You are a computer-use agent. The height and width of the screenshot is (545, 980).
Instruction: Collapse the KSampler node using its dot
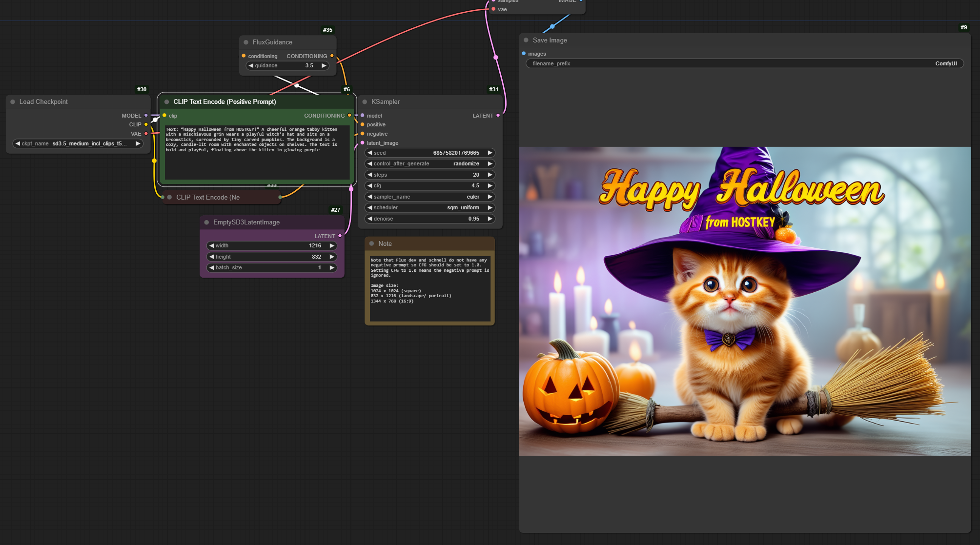365,102
